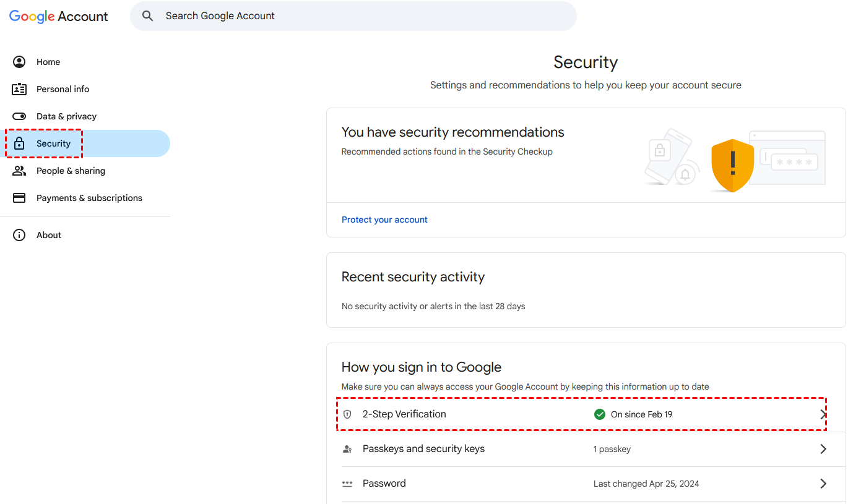Click the About info circle icon

click(x=19, y=235)
